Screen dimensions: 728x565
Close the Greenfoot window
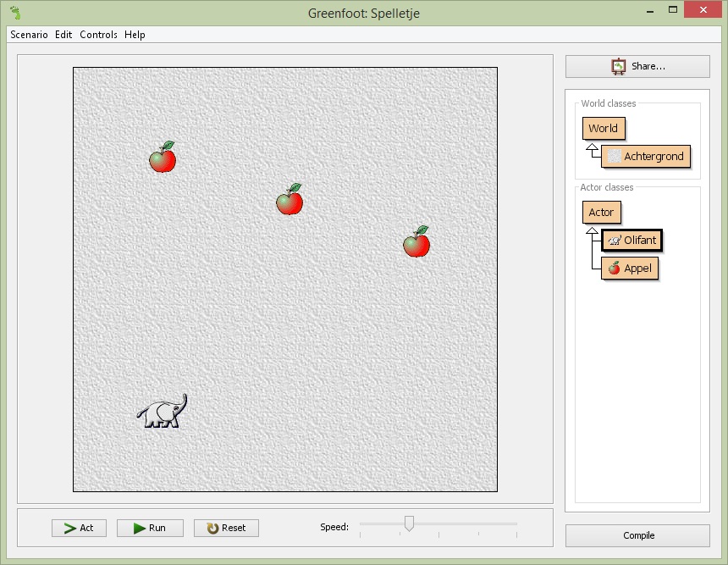(x=703, y=9)
